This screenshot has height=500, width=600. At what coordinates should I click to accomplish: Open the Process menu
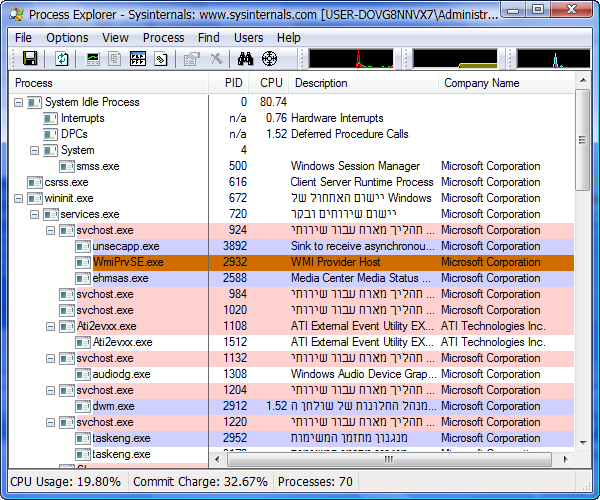[163, 38]
